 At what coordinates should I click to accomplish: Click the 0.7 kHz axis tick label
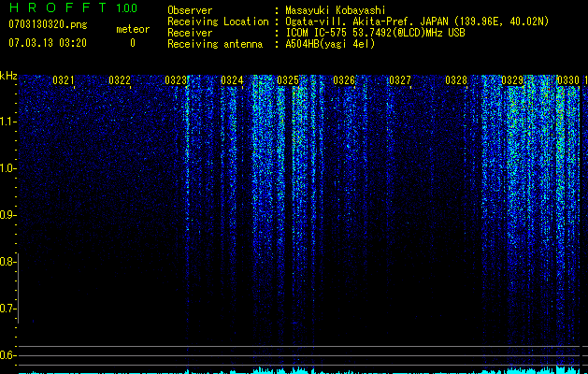7,309
